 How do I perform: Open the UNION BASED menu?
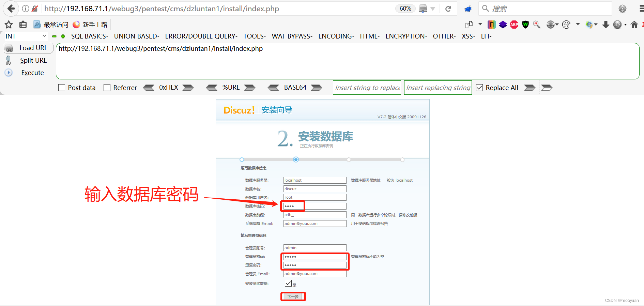(137, 36)
